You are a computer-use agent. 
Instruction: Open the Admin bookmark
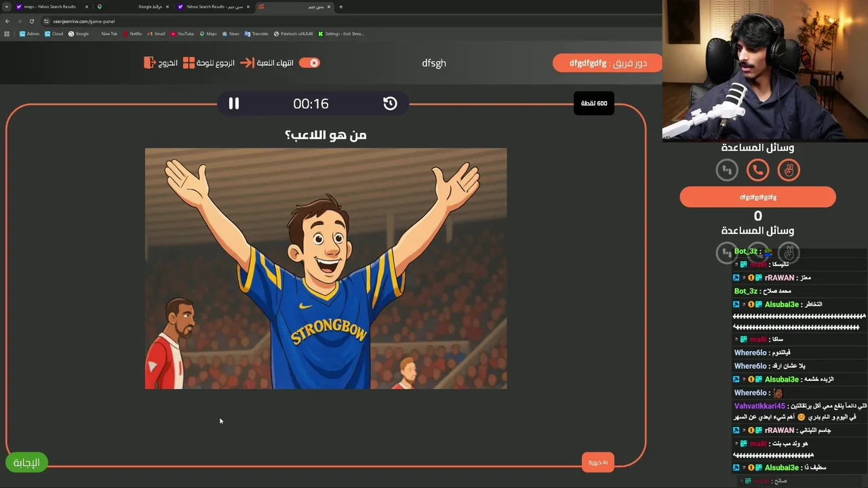coord(29,34)
